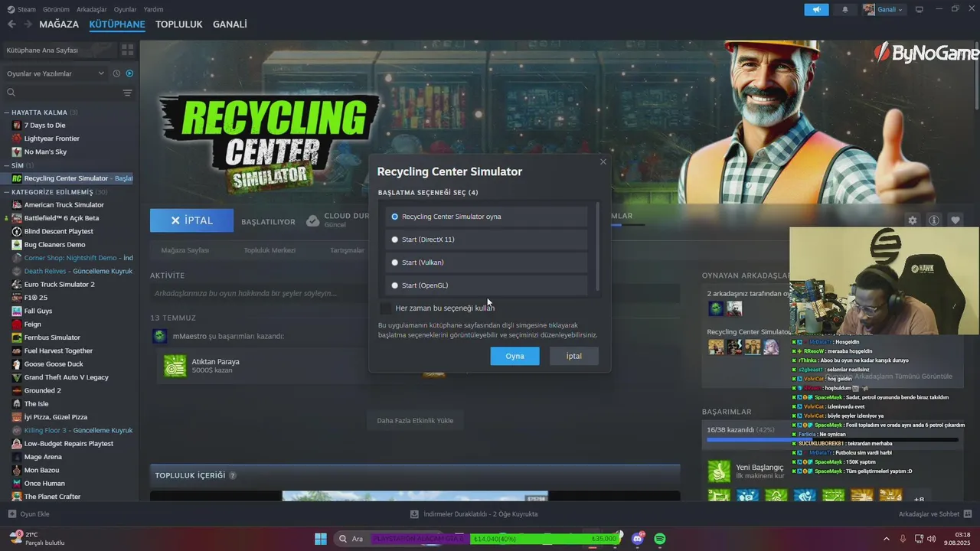This screenshot has width=980, height=551.
Task: Click the blue İPTAL launch cancel button
Action: click(191, 220)
